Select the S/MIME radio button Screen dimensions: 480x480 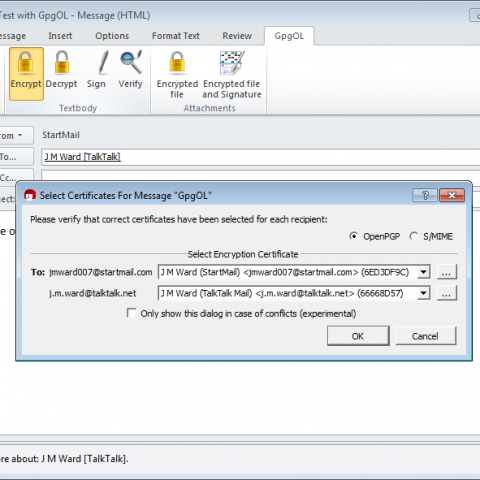coord(414,236)
